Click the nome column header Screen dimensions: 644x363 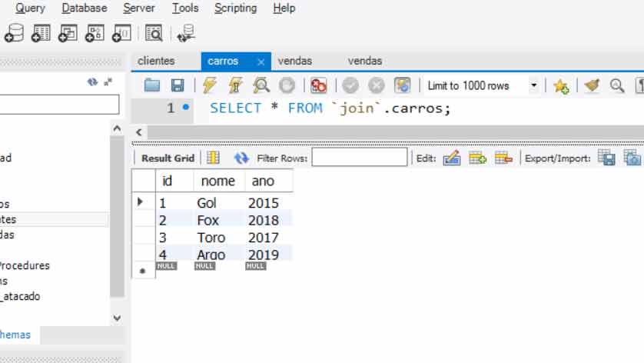tap(219, 181)
